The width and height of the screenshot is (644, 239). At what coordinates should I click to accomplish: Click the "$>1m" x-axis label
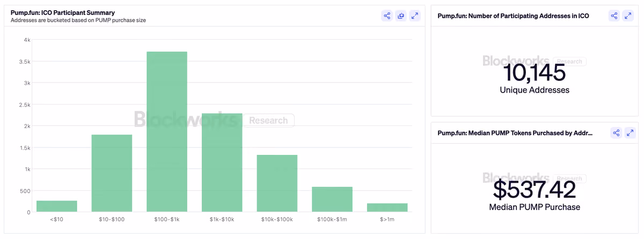click(387, 220)
